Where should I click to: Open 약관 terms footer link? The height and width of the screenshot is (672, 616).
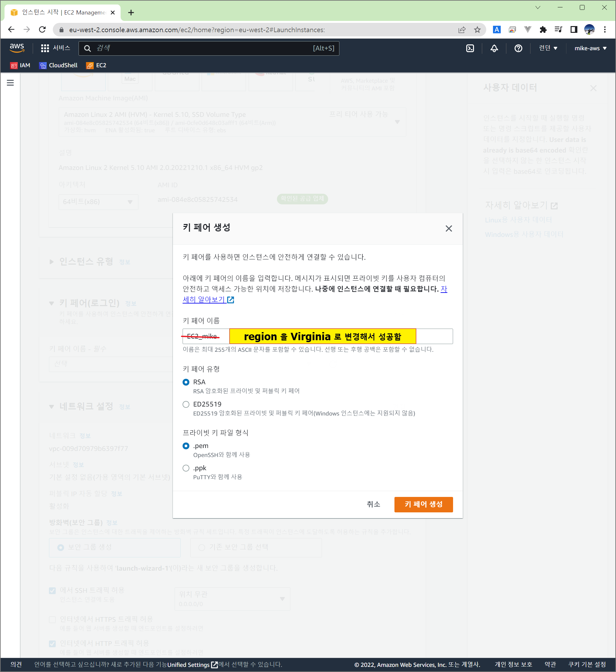point(550,665)
